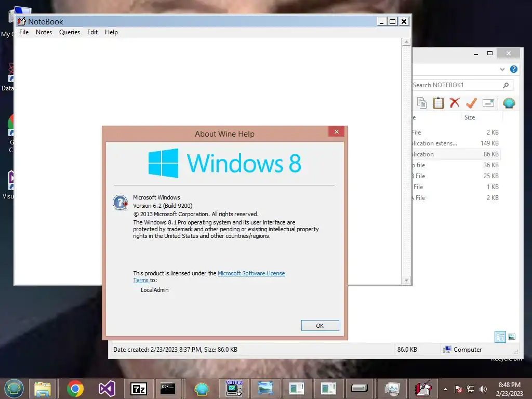Select the 36 KB file row
The height and width of the screenshot is (399, 532).
[x=456, y=165]
